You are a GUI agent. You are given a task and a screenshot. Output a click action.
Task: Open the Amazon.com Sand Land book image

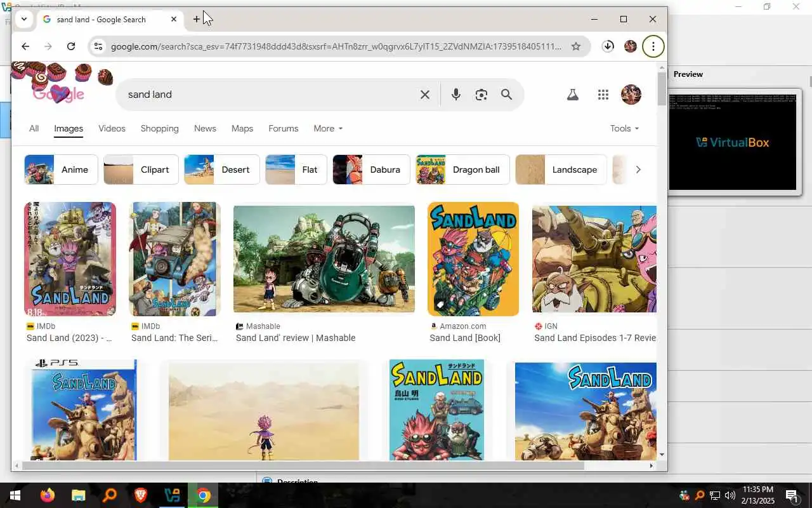[x=473, y=259]
